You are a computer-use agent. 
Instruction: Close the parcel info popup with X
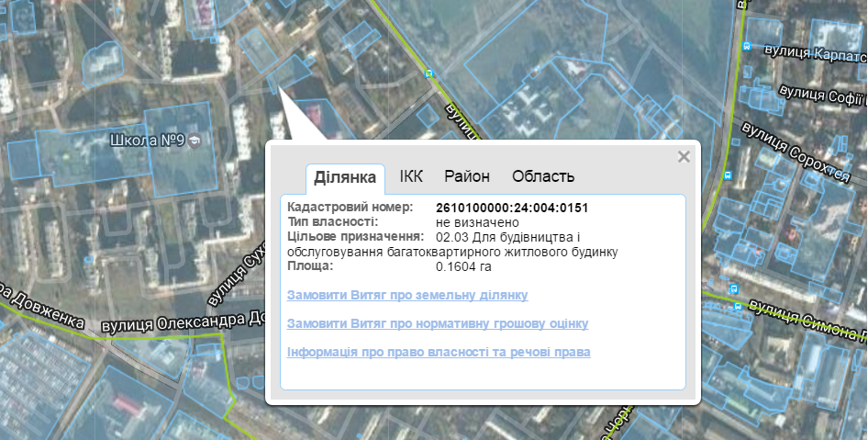point(684,157)
